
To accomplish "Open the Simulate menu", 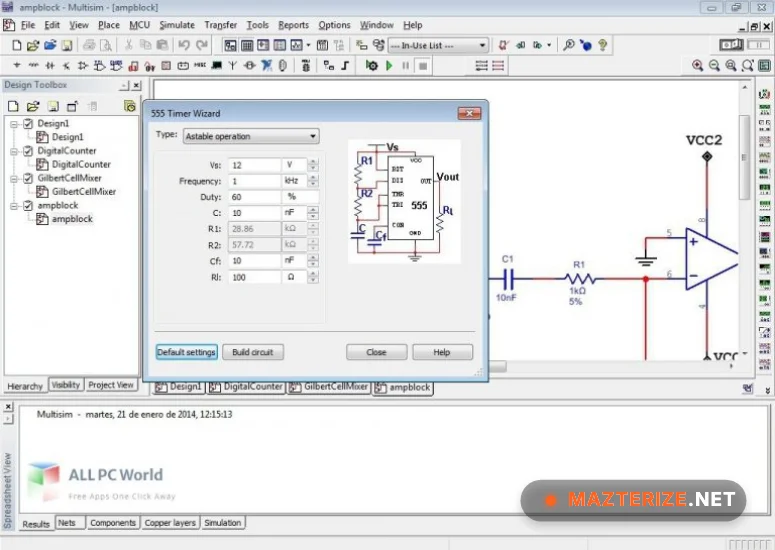I will click(177, 25).
